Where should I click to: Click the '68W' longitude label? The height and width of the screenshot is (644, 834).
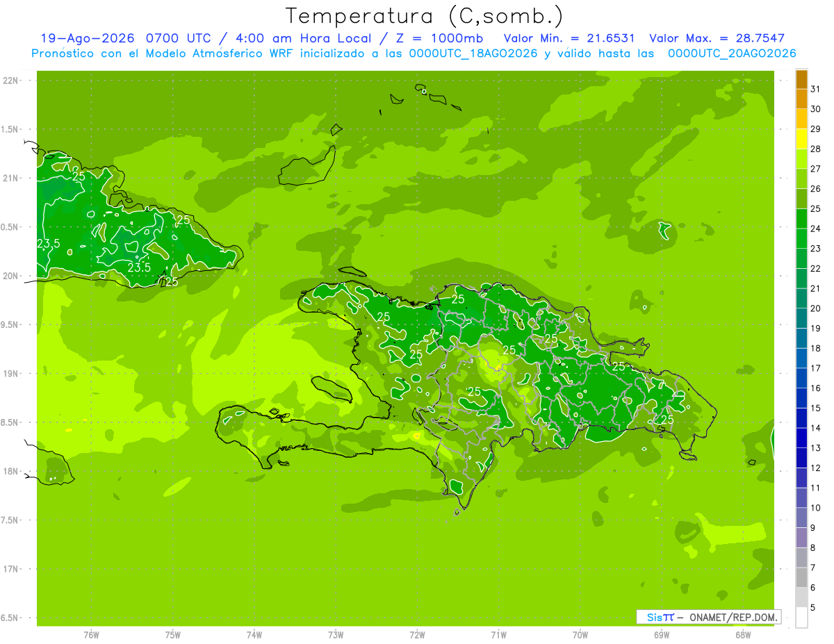point(743,635)
